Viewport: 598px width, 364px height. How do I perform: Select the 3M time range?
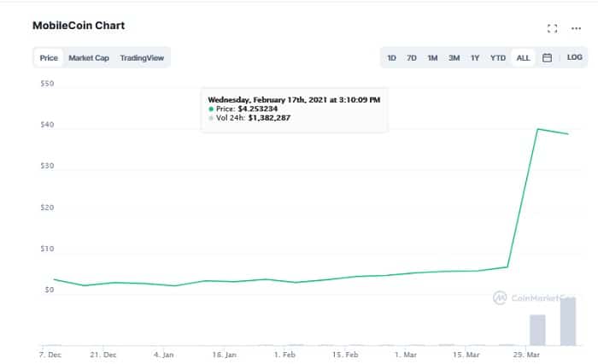[454, 58]
